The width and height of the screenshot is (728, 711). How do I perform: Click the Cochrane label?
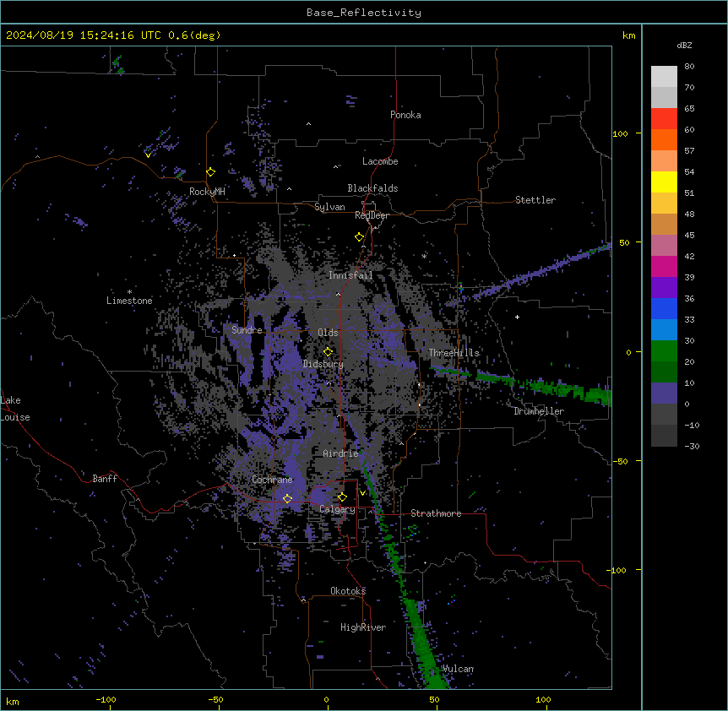coord(272,480)
